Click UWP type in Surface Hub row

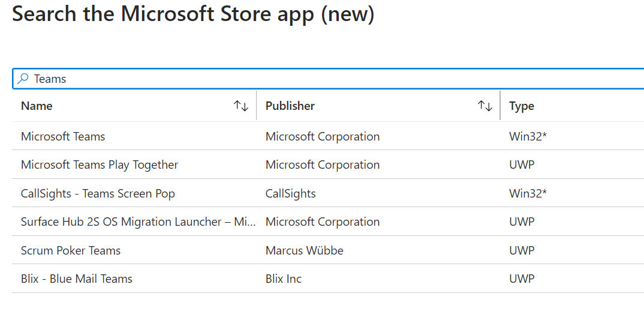pyautogui.click(x=522, y=222)
